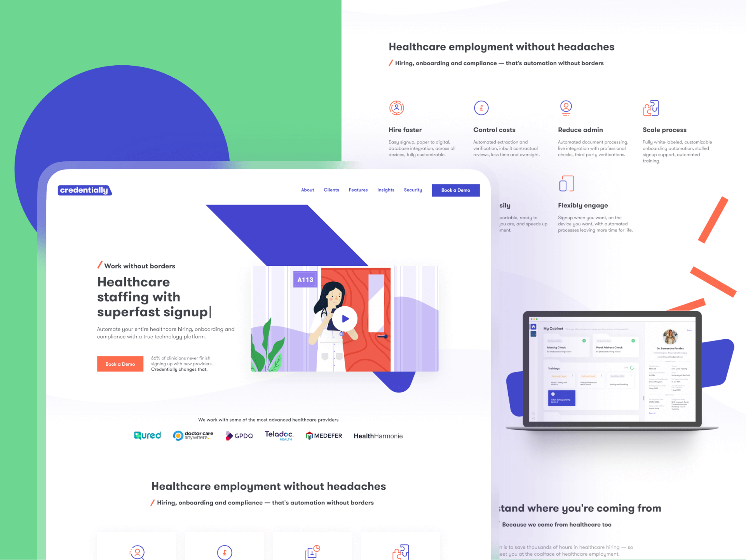This screenshot has width=746, height=560.
Task: Click the 'Book a Demo' primary button
Action: point(455,189)
